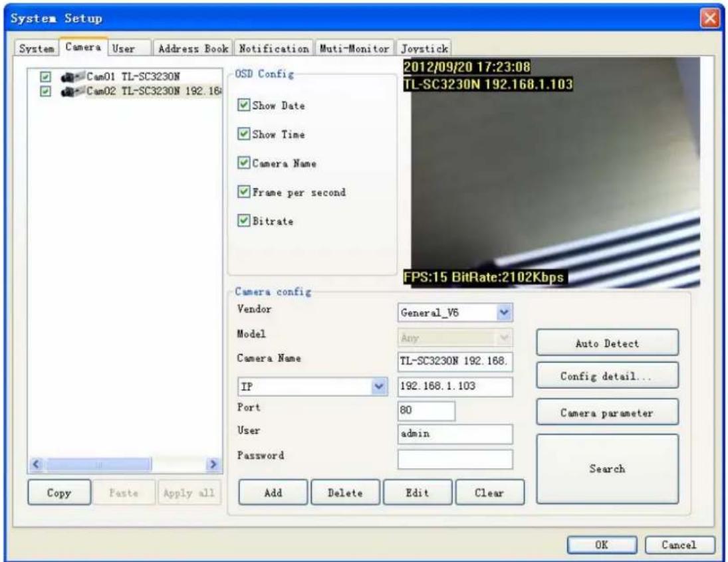Go to Address Book tab
The height and width of the screenshot is (562, 728).
193,48
